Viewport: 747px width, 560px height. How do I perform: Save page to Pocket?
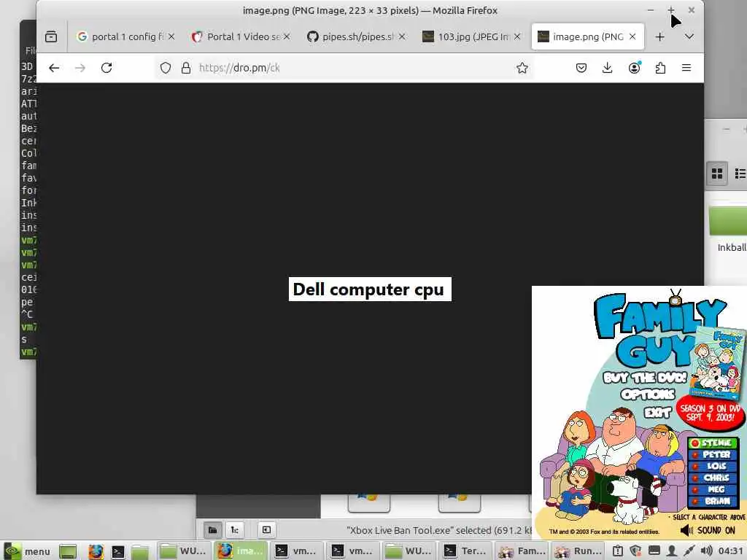(581, 68)
